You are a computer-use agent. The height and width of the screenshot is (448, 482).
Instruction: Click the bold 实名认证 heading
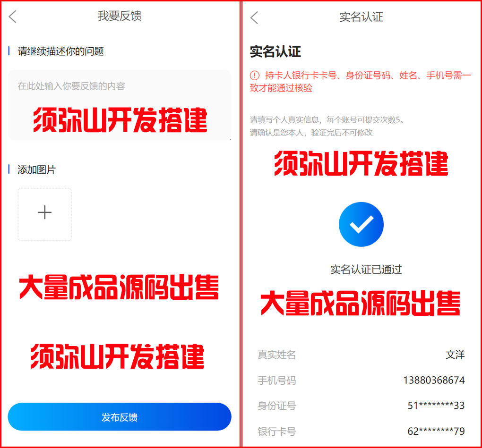point(275,51)
